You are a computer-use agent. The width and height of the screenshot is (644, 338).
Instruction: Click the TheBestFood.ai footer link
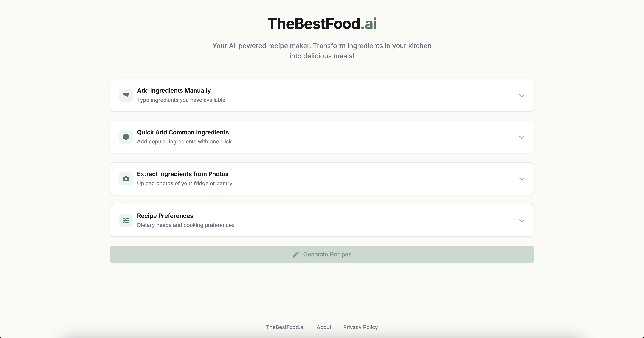pyautogui.click(x=285, y=327)
